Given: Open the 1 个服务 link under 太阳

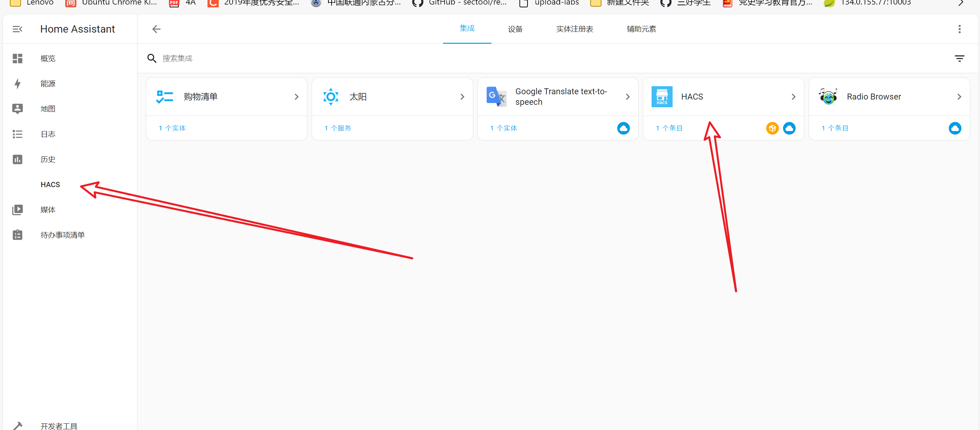Looking at the screenshot, I should click(338, 128).
